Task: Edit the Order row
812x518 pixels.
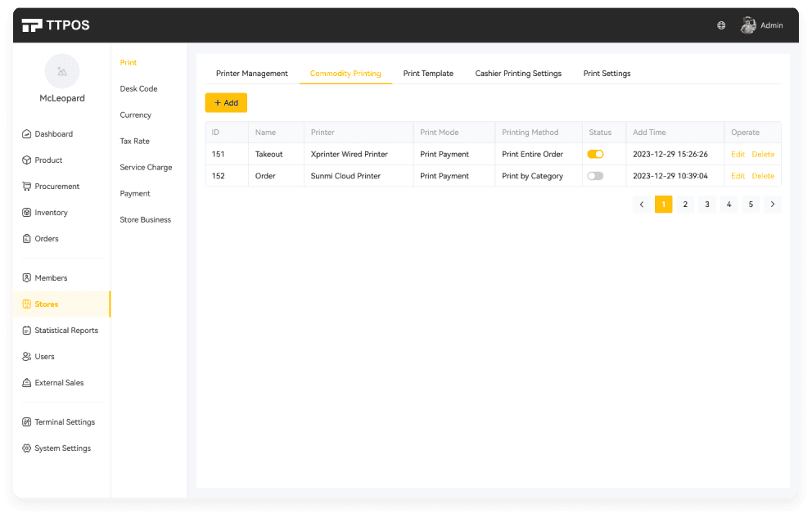Action: click(x=738, y=176)
